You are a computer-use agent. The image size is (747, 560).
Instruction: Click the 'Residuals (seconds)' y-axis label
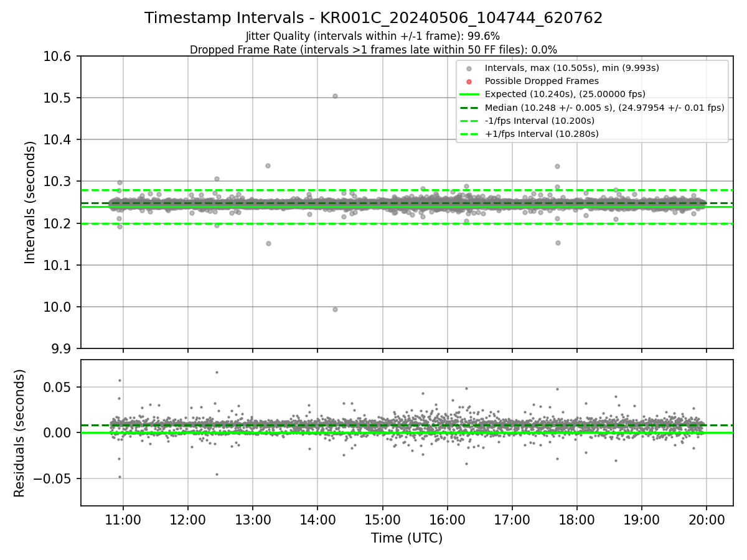(x=19, y=433)
